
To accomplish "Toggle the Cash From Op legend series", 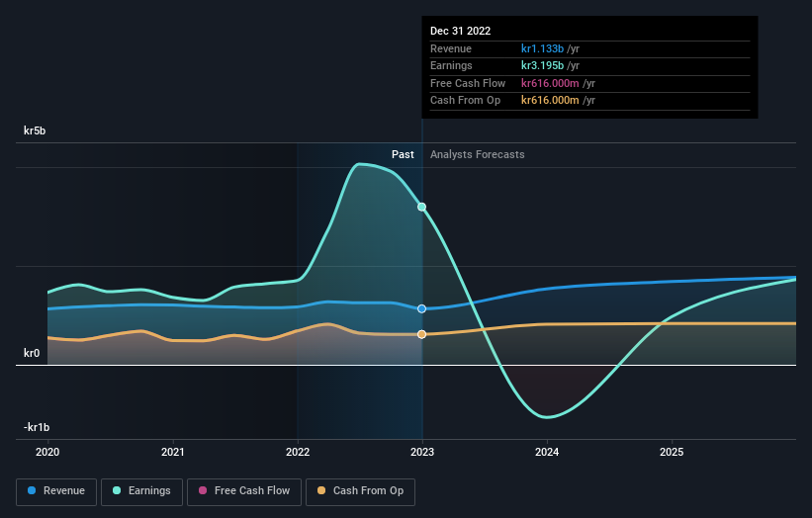I will point(360,491).
